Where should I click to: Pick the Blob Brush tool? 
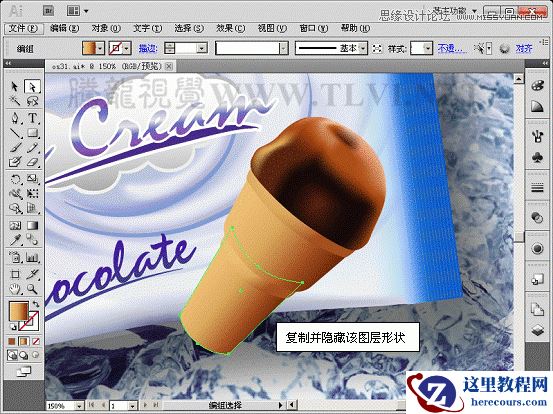(15, 162)
